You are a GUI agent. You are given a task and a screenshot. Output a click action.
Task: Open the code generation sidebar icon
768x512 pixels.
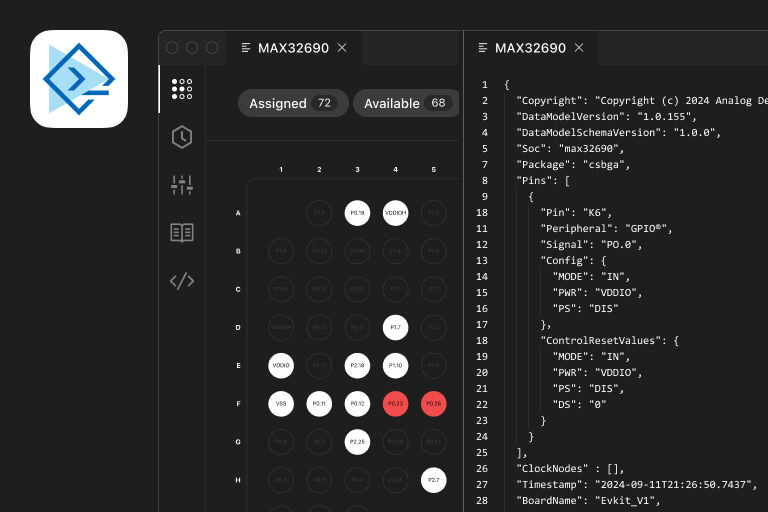click(182, 281)
